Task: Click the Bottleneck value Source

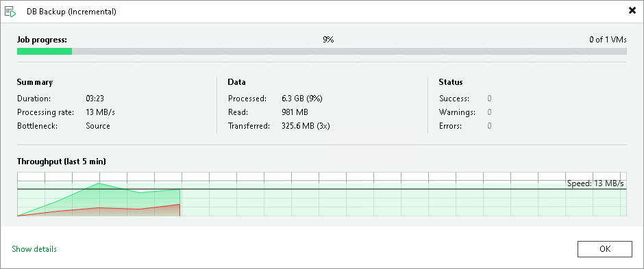Action: (98, 125)
